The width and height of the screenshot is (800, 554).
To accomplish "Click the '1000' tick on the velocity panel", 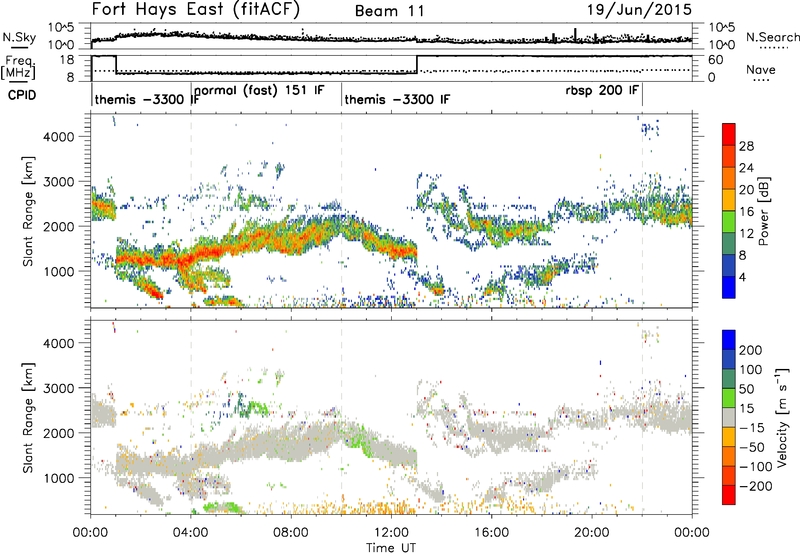I will coord(58,478).
